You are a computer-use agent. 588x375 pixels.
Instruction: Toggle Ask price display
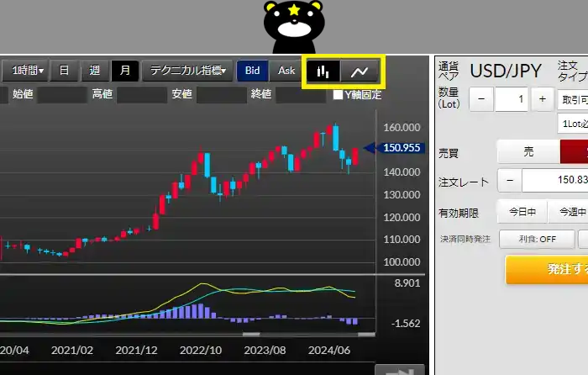tap(286, 71)
